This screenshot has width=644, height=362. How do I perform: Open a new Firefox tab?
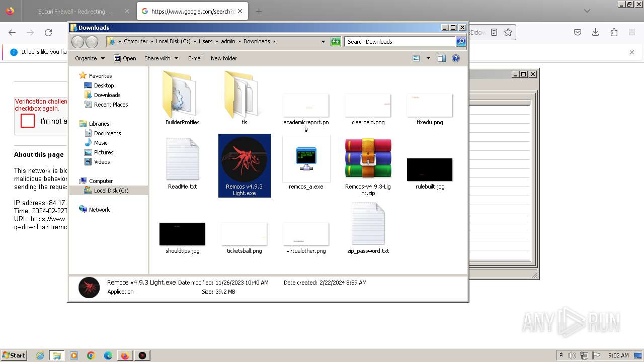[259, 11]
